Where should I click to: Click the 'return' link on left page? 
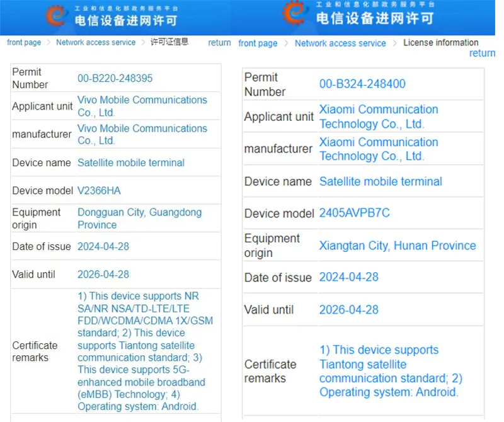[219, 43]
